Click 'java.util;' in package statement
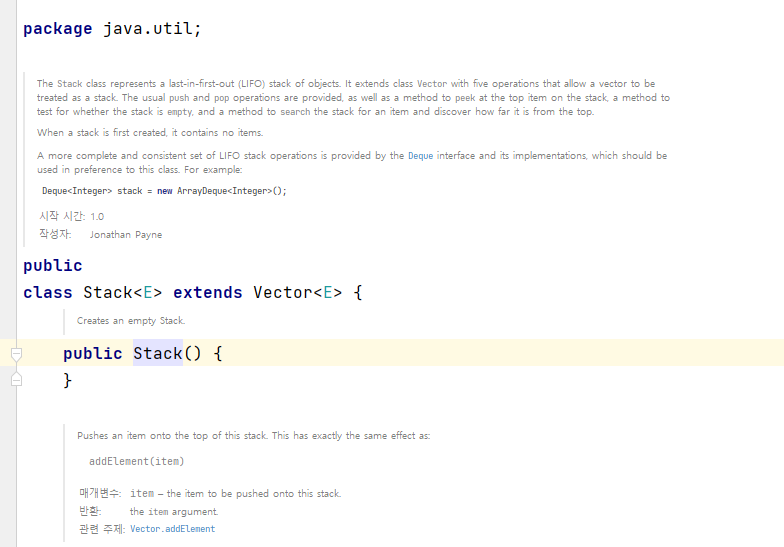The height and width of the screenshot is (547, 784). pos(152,28)
